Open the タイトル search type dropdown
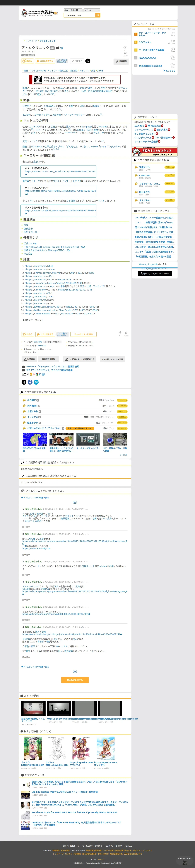Viewport: 195px width, 868px height. click(92, 10)
